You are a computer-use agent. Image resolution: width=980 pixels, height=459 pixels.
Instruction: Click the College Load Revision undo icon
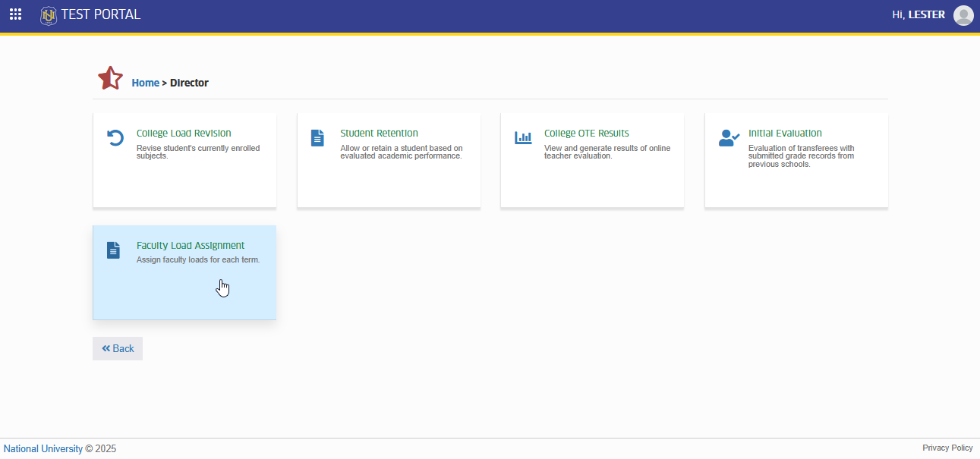pyautogui.click(x=115, y=138)
